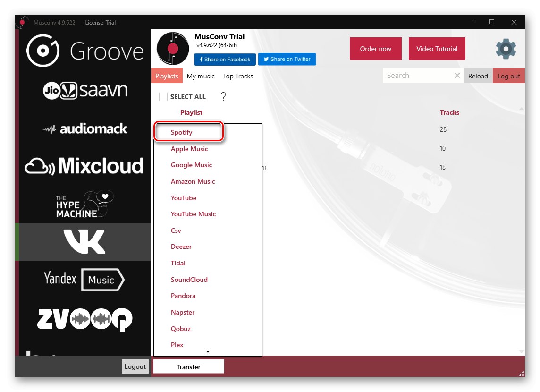Image resolution: width=540 pixels, height=392 pixels.
Task: Clear the search box with X
Action: pyautogui.click(x=457, y=76)
